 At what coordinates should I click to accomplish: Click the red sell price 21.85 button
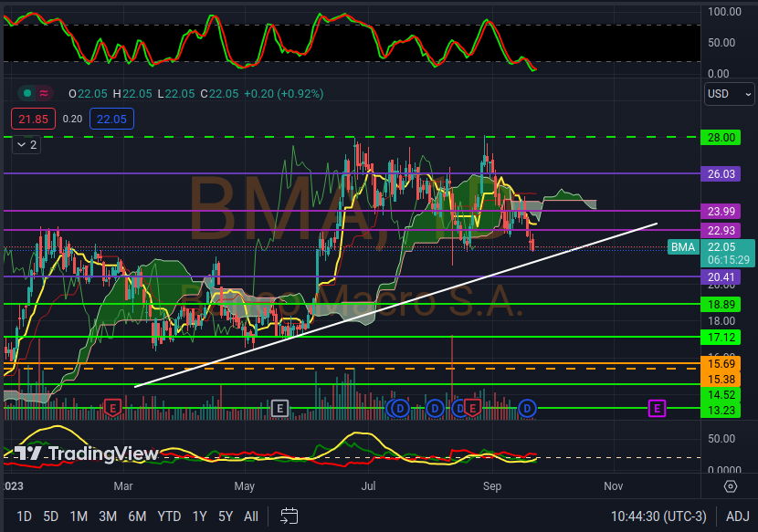(x=34, y=119)
